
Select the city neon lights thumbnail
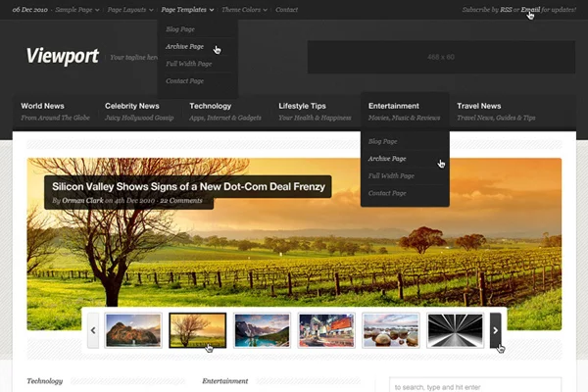pos(326,330)
